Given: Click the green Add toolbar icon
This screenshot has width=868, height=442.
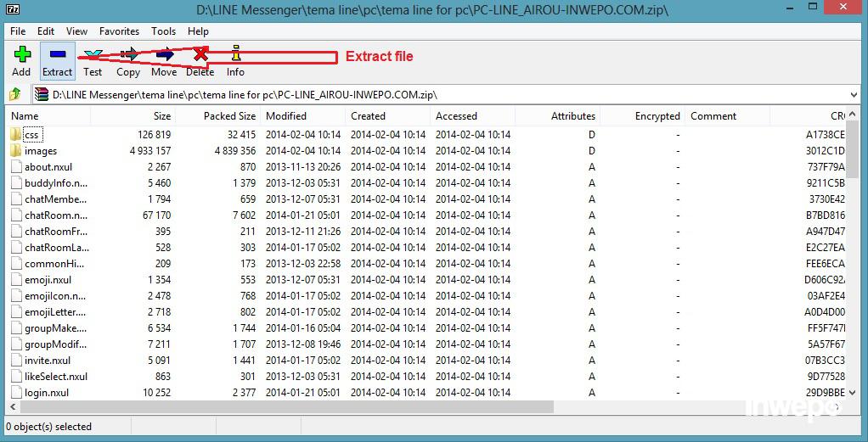Looking at the screenshot, I should 22,54.
